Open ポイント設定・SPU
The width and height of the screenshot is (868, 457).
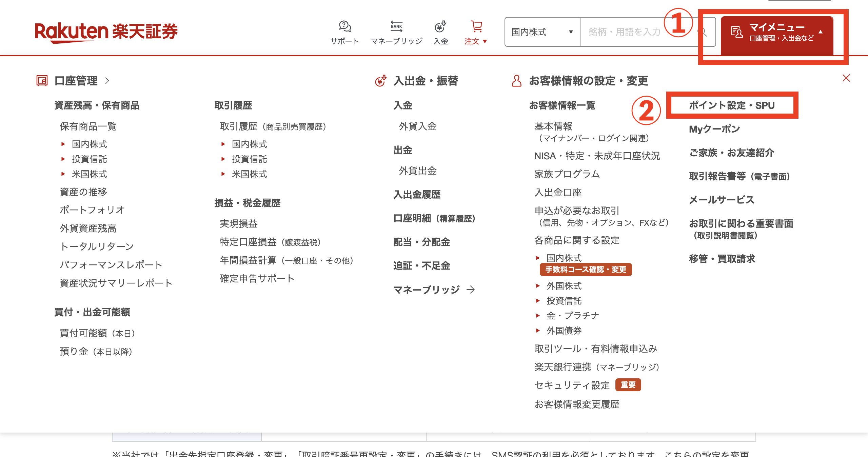(x=732, y=105)
